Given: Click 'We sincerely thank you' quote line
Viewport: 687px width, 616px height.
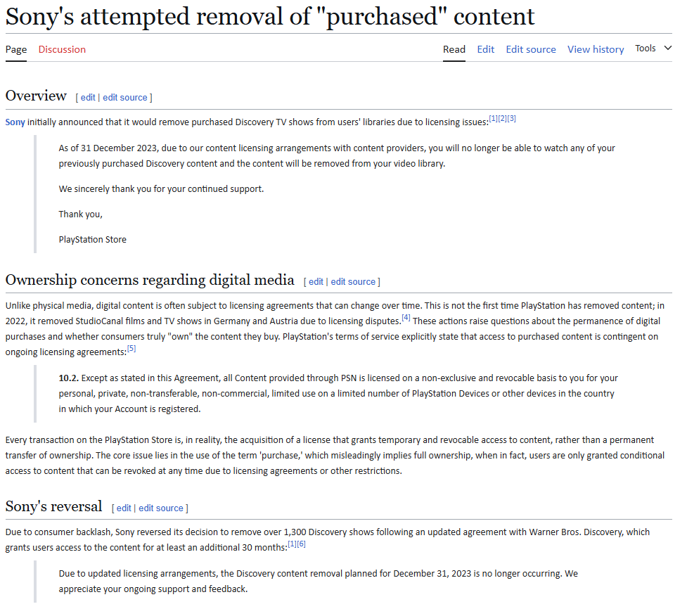Looking at the screenshot, I should pyautogui.click(x=161, y=189).
